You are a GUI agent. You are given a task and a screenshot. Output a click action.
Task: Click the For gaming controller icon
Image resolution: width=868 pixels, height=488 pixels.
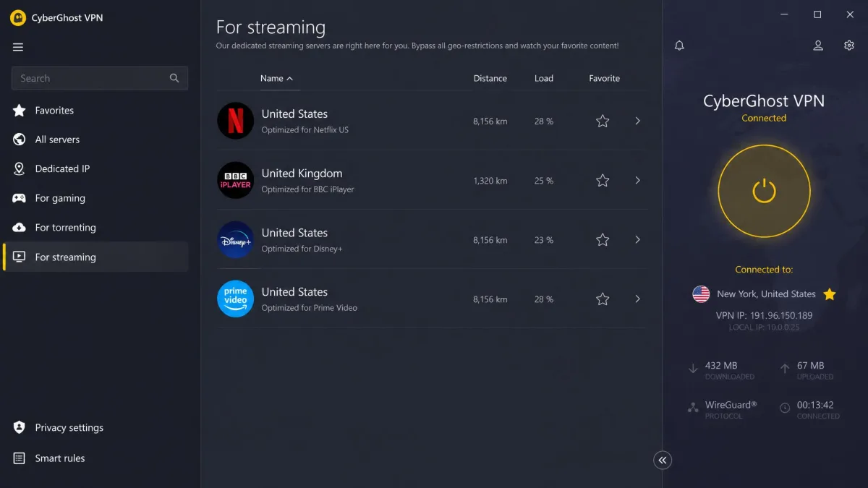click(20, 198)
